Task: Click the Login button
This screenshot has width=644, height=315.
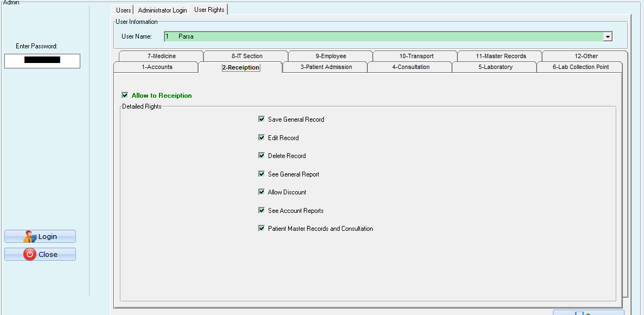Action: point(40,236)
